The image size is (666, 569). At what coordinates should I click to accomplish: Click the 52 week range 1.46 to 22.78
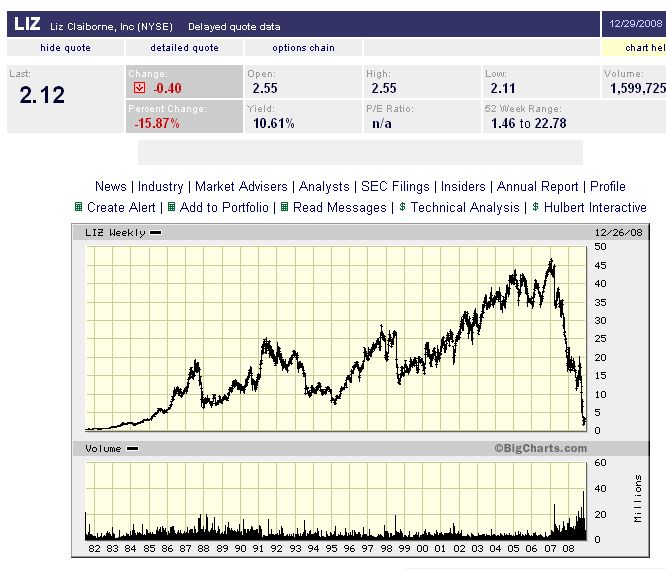(529, 124)
